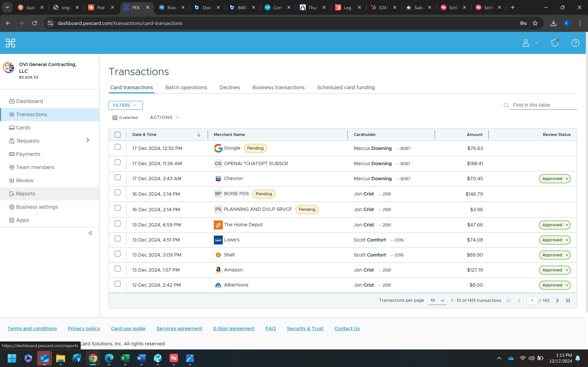Click the PEX apps grid logo icon
The image size is (588, 367).
(x=10, y=43)
